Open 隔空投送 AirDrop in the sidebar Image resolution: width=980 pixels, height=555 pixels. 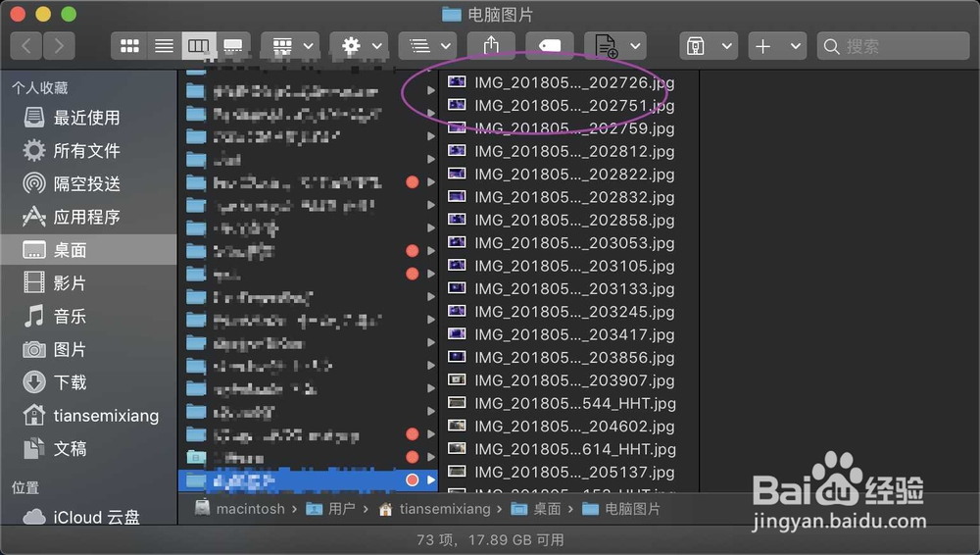pyautogui.click(x=88, y=183)
